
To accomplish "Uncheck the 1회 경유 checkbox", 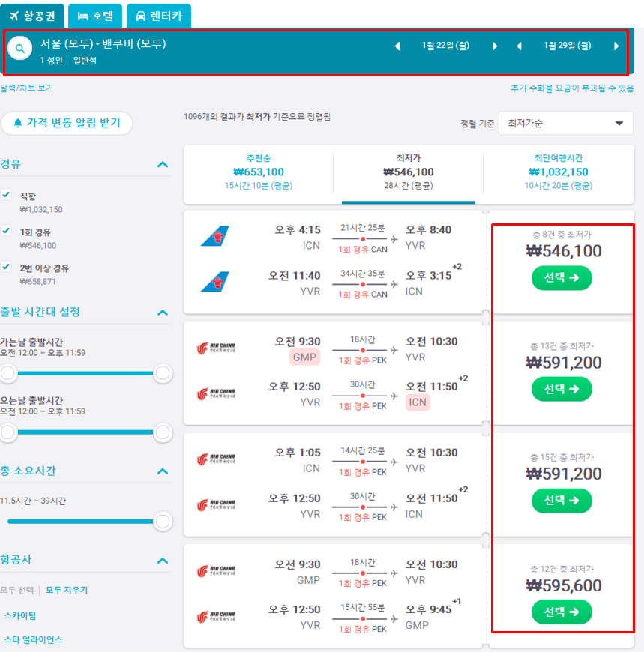I will point(7,231).
